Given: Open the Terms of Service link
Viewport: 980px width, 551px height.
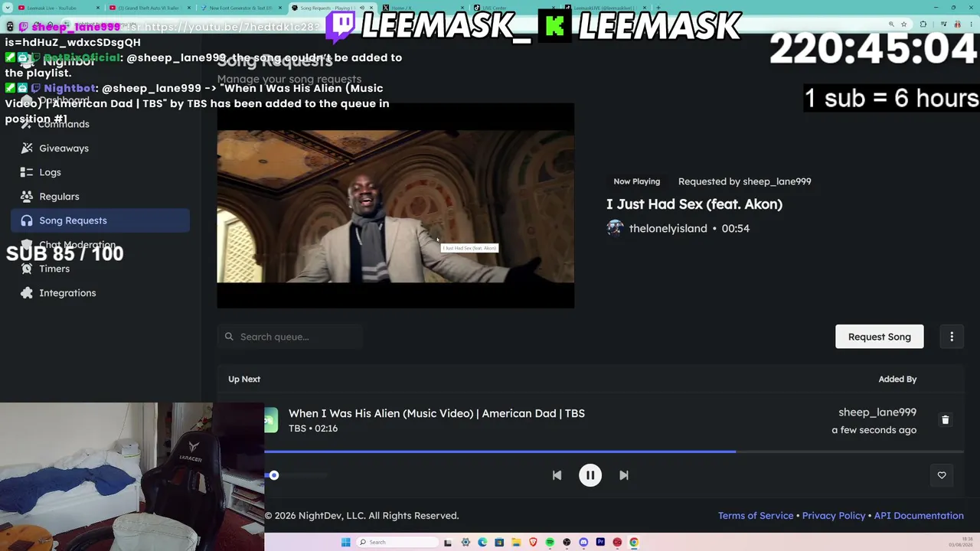Looking at the screenshot, I should coord(756,516).
